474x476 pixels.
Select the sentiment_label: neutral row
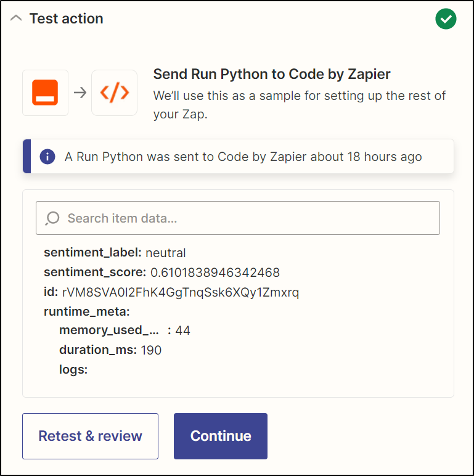coord(115,253)
